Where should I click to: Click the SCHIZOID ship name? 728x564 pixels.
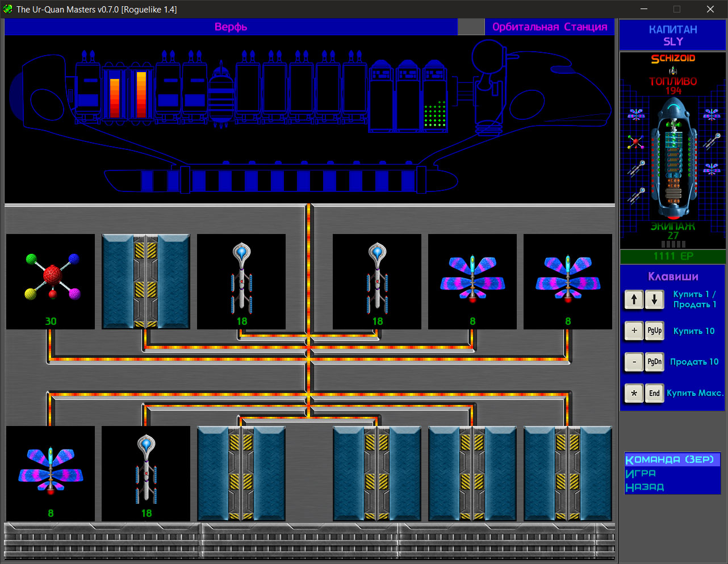click(673, 59)
